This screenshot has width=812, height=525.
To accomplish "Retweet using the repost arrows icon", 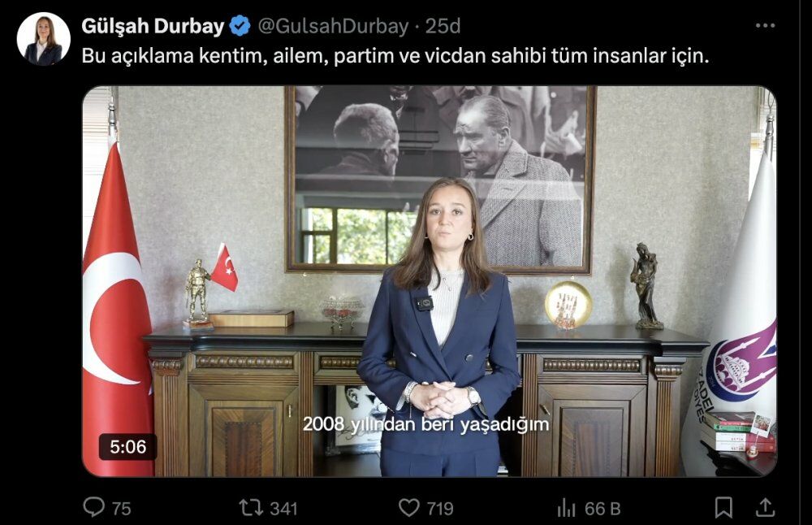I will tap(251, 508).
